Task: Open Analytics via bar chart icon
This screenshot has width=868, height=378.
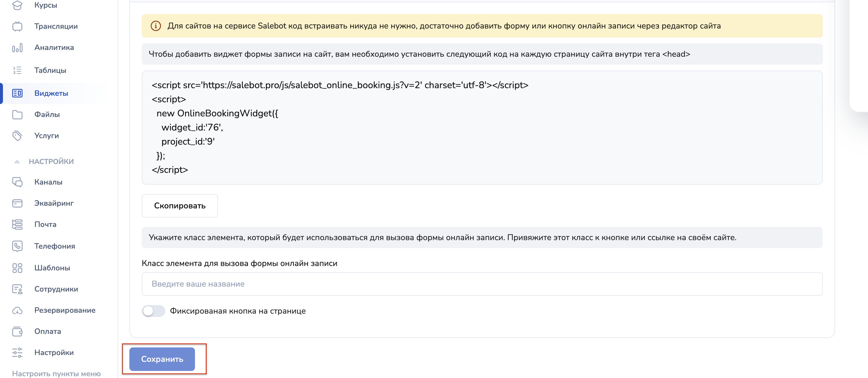Action: [17, 48]
